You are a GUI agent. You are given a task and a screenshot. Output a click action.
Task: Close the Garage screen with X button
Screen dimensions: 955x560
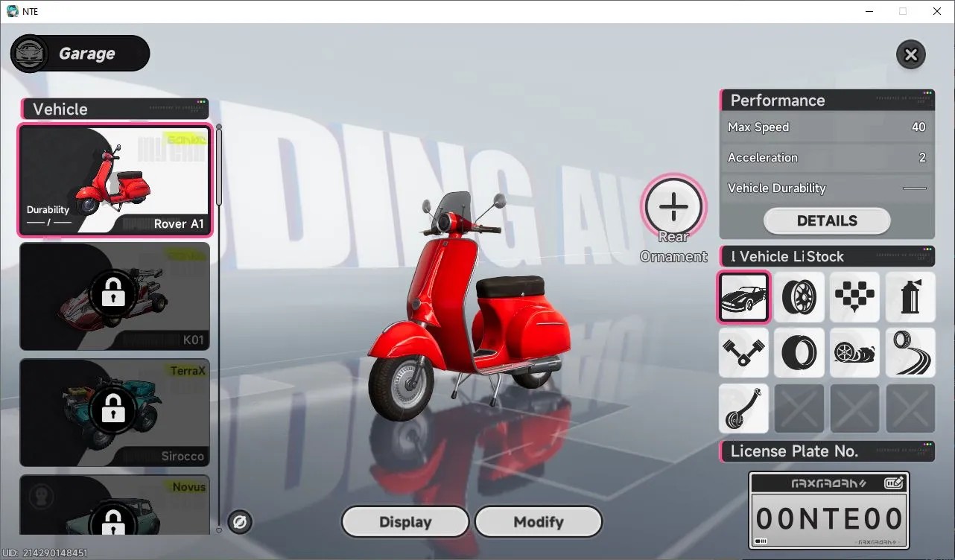coord(910,54)
